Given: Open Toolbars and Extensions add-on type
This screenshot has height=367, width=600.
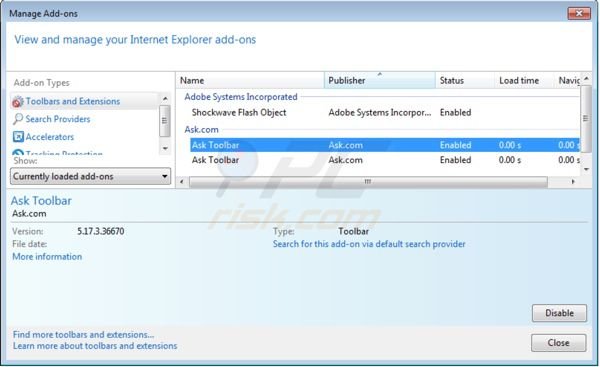Looking at the screenshot, I should point(73,101).
